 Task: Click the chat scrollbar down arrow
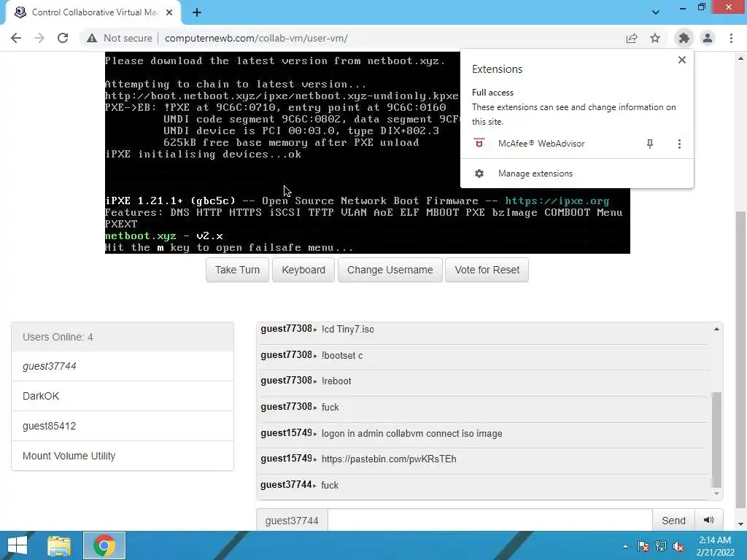[716, 494]
